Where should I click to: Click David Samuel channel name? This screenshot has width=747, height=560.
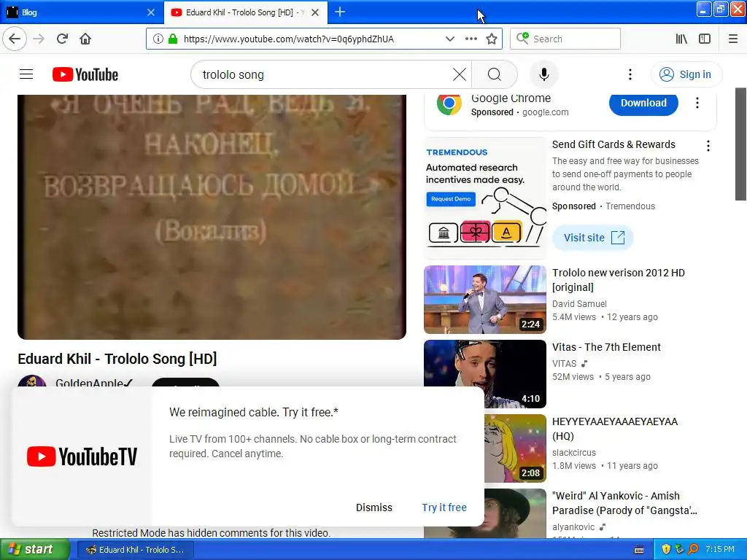coord(579,304)
